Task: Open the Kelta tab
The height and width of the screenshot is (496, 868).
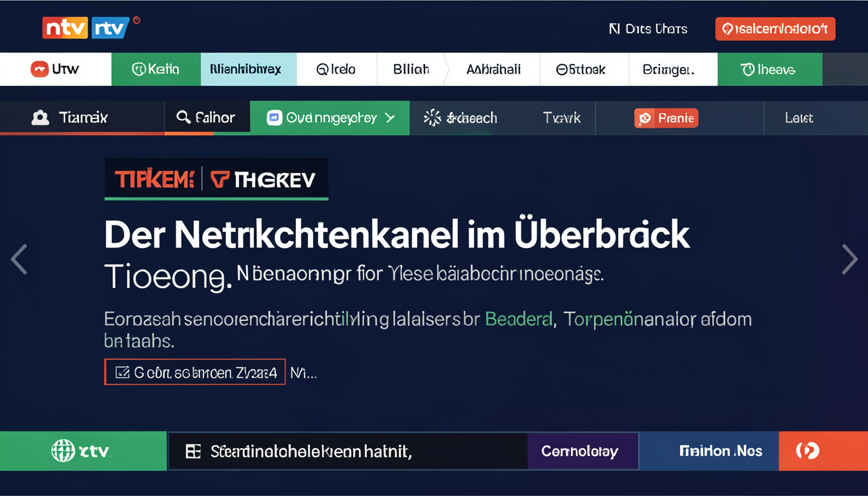Action: (x=155, y=70)
